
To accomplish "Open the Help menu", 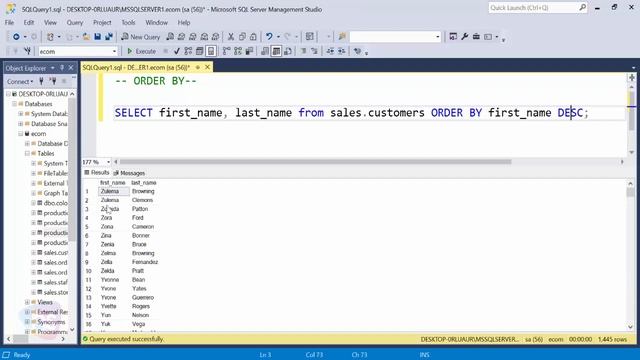I will (x=184, y=22).
